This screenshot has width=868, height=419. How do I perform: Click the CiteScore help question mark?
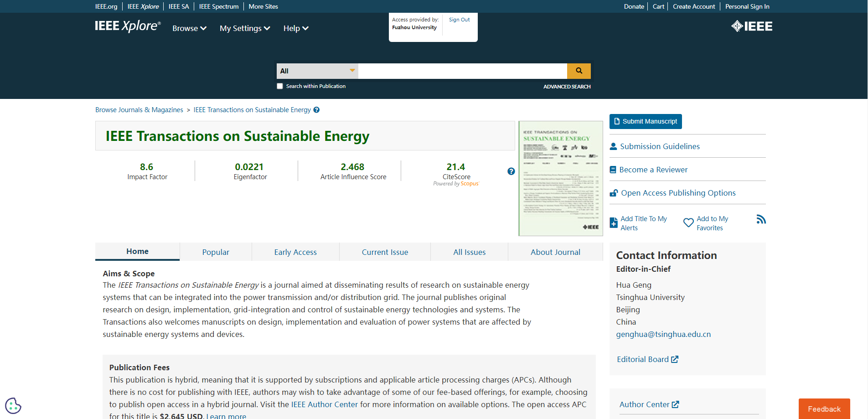pos(511,171)
